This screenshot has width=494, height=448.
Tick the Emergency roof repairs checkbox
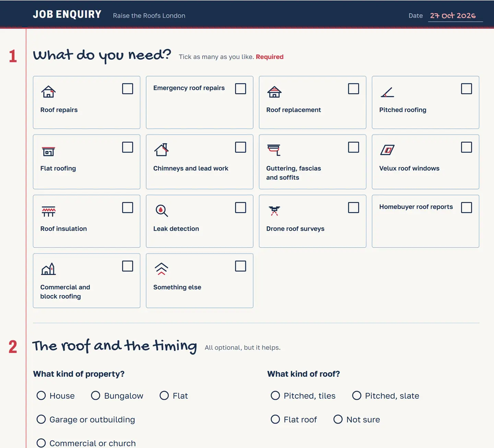coord(240,89)
